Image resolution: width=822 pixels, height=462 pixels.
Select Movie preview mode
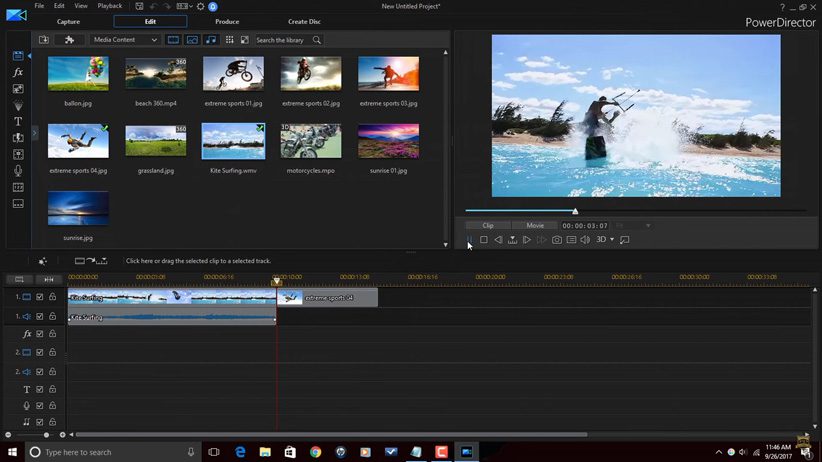point(535,225)
